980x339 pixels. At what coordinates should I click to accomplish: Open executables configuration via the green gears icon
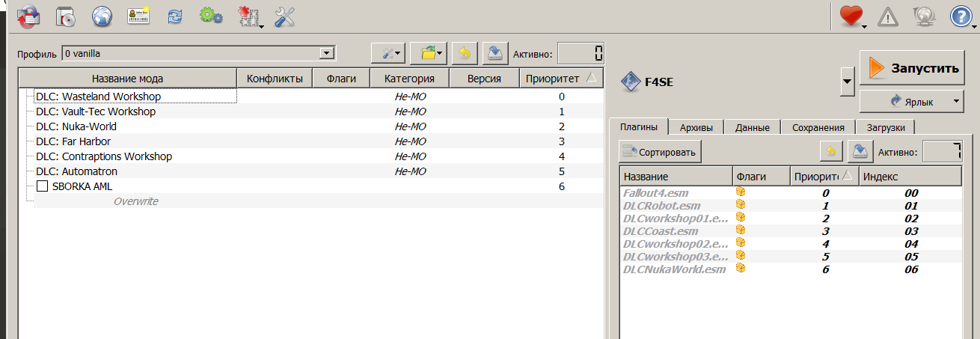tap(211, 16)
